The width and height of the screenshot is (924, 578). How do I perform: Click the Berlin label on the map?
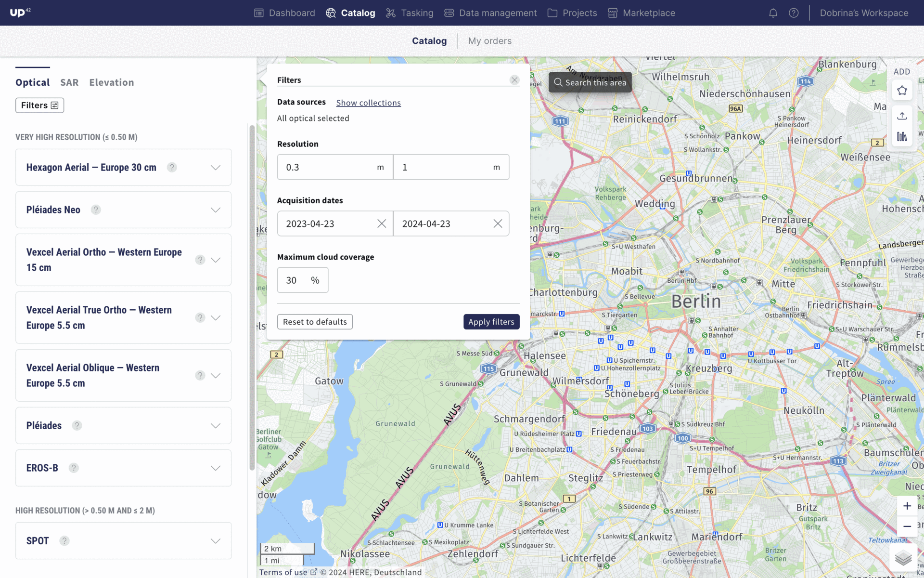coord(696,302)
